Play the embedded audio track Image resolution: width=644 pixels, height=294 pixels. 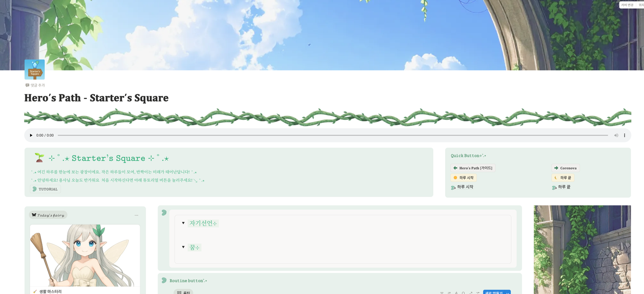31,135
